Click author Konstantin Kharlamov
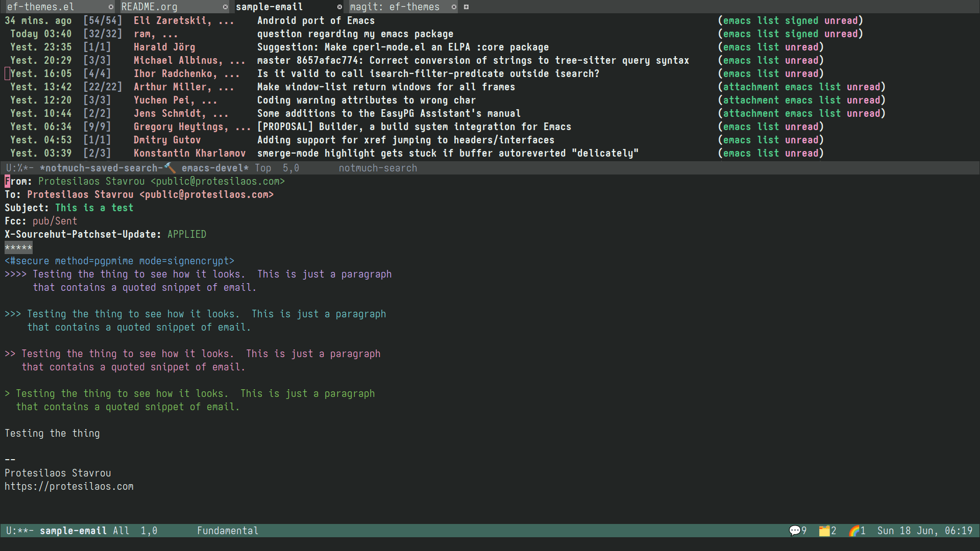980x551 pixels. (189, 153)
